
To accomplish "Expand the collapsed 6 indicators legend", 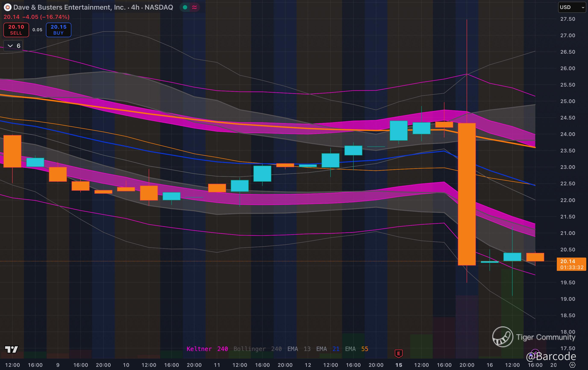I will 13,46.
